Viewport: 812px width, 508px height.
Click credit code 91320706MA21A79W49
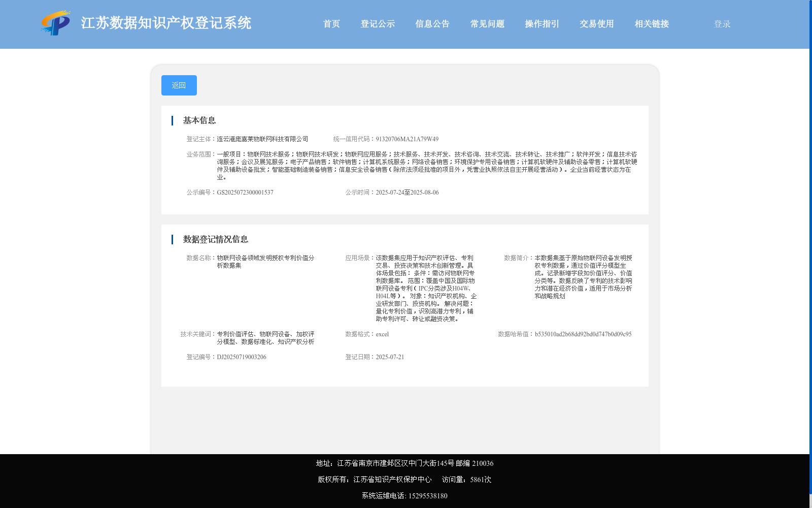pyautogui.click(x=407, y=139)
